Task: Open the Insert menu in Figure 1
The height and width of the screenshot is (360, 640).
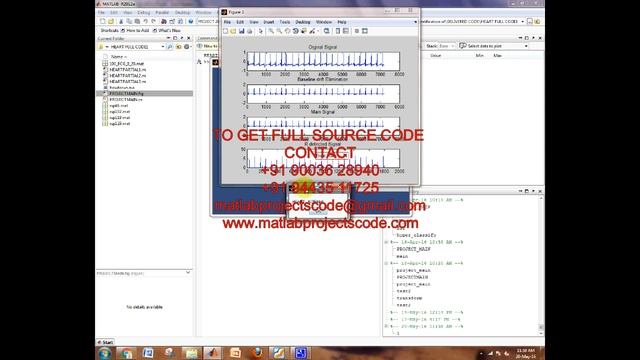Action: 269,22
